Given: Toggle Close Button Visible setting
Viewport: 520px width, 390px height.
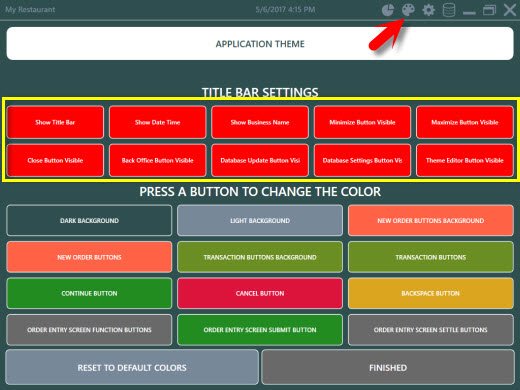Looking at the screenshot, I should pos(55,160).
